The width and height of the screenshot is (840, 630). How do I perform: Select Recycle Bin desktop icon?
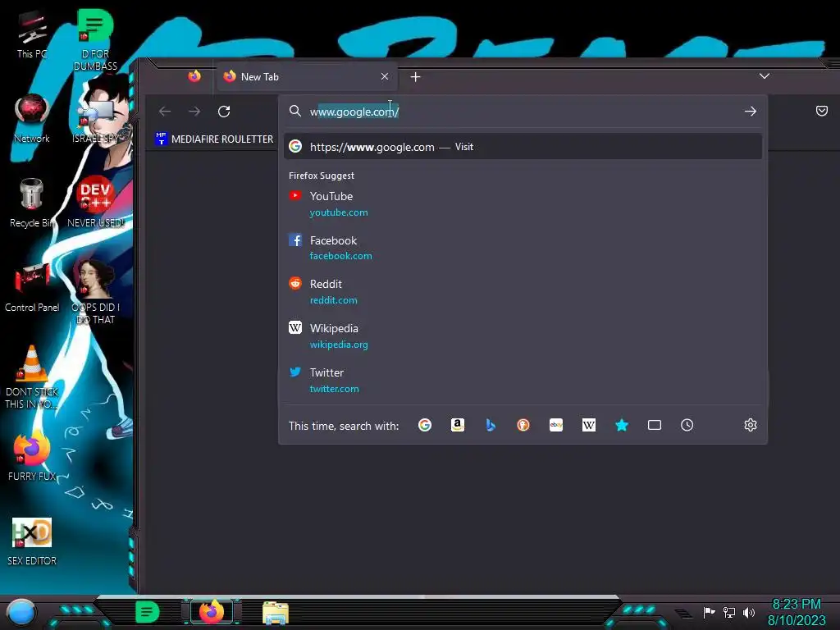(32, 203)
